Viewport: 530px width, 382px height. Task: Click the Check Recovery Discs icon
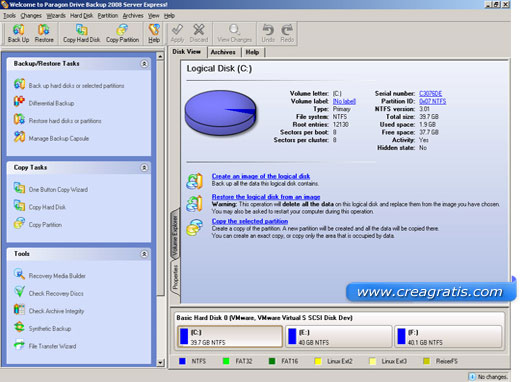tap(19, 292)
